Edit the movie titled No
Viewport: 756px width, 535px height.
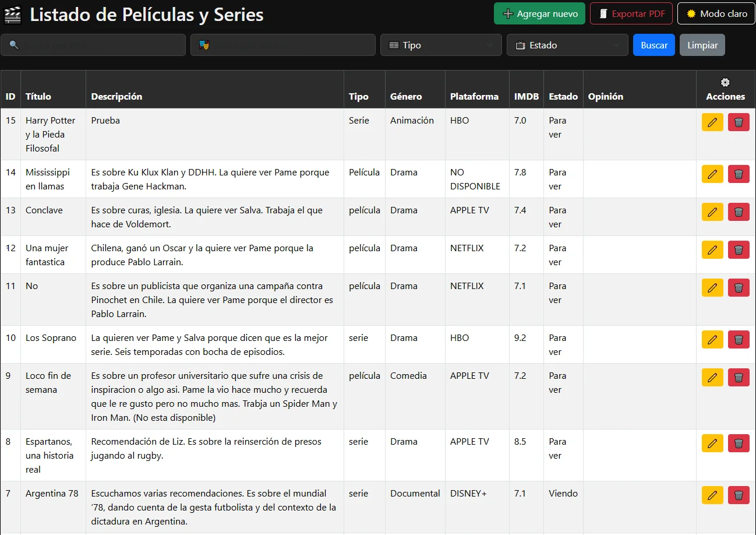(712, 288)
